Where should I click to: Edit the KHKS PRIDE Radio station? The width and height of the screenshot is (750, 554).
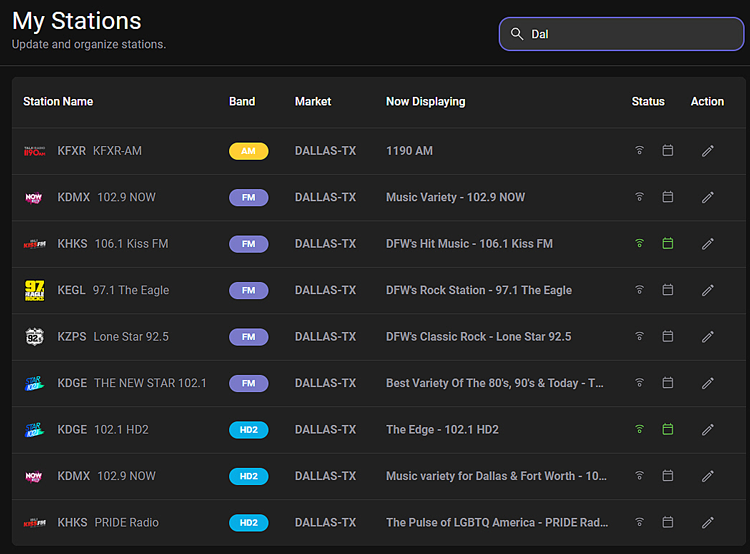707,522
